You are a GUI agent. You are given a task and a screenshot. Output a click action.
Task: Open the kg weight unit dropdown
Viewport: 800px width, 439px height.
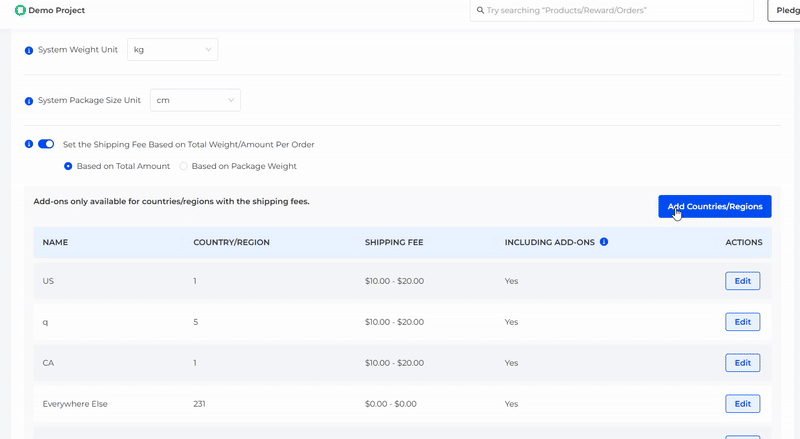[x=172, y=49]
